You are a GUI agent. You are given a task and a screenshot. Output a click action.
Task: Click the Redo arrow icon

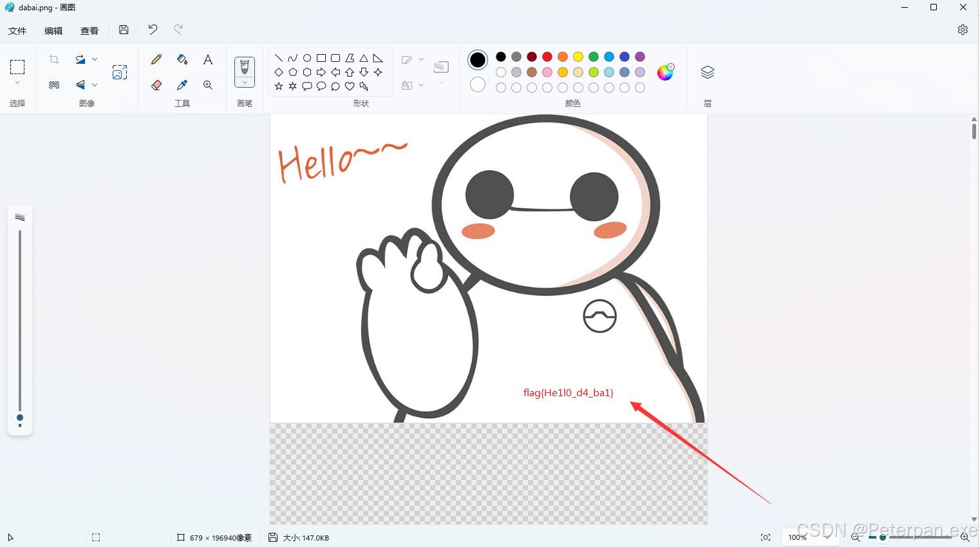pos(178,30)
